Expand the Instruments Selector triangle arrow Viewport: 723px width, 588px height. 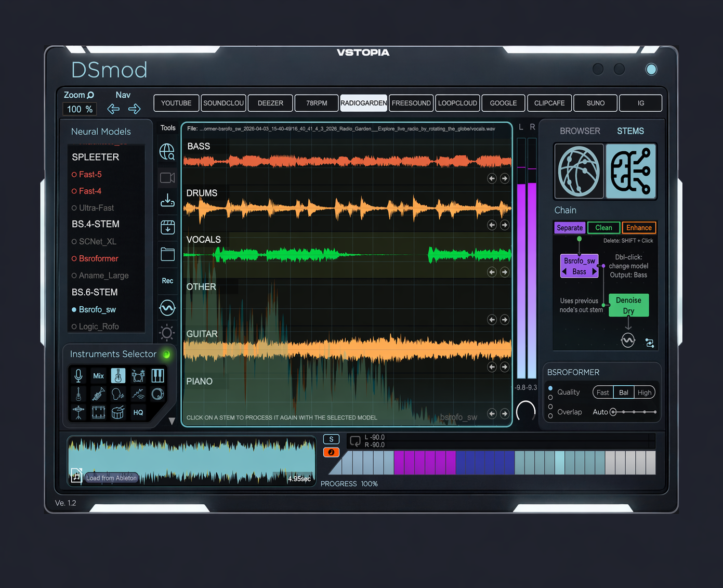172,421
